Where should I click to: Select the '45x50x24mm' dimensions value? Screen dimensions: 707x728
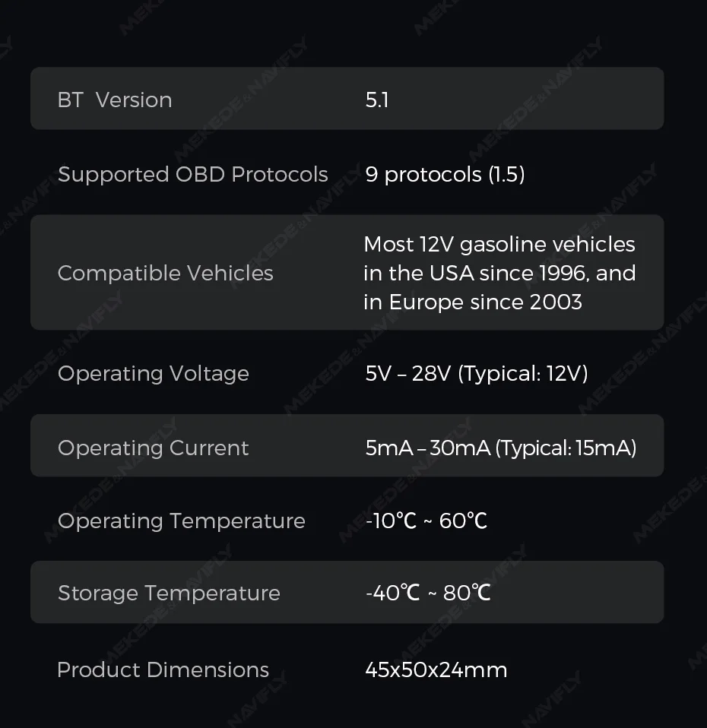[x=436, y=669]
